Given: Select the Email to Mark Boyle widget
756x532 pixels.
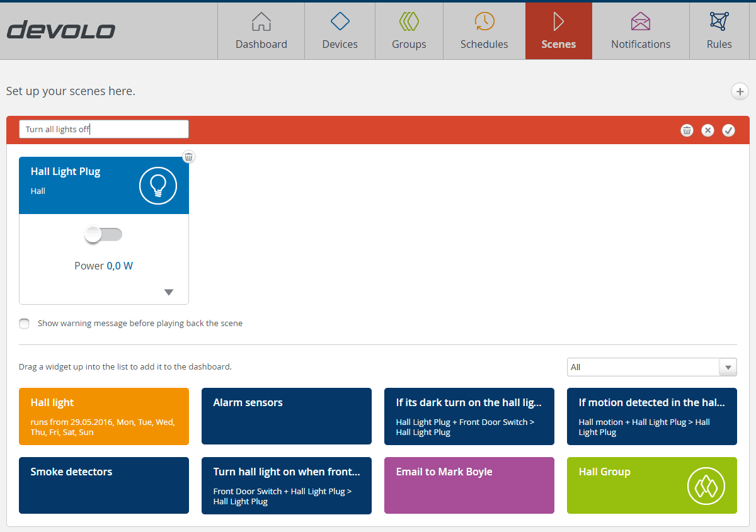Looking at the screenshot, I should [x=469, y=485].
